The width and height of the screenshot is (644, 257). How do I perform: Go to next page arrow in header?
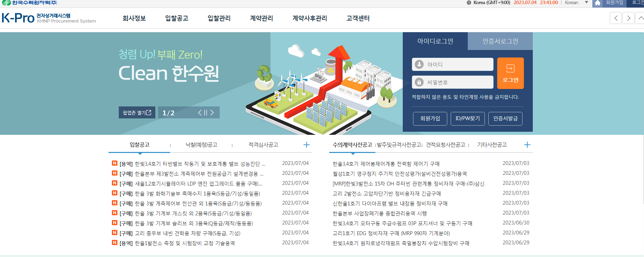pyautogui.click(x=628, y=18)
